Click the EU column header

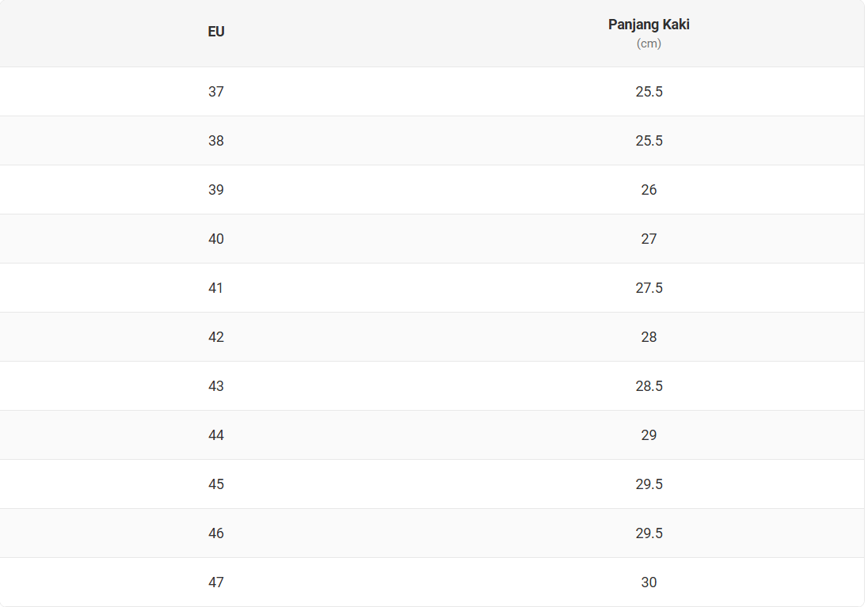click(216, 32)
